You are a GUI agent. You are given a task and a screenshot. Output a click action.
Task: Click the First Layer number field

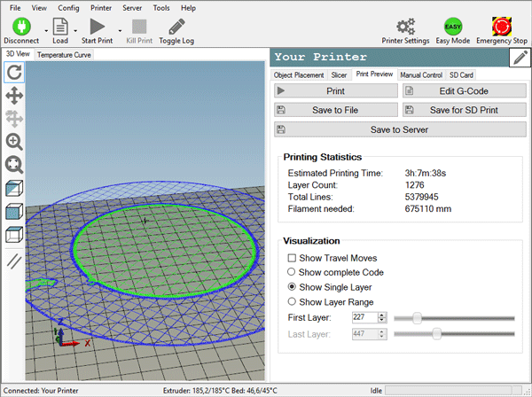pyautogui.click(x=364, y=317)
